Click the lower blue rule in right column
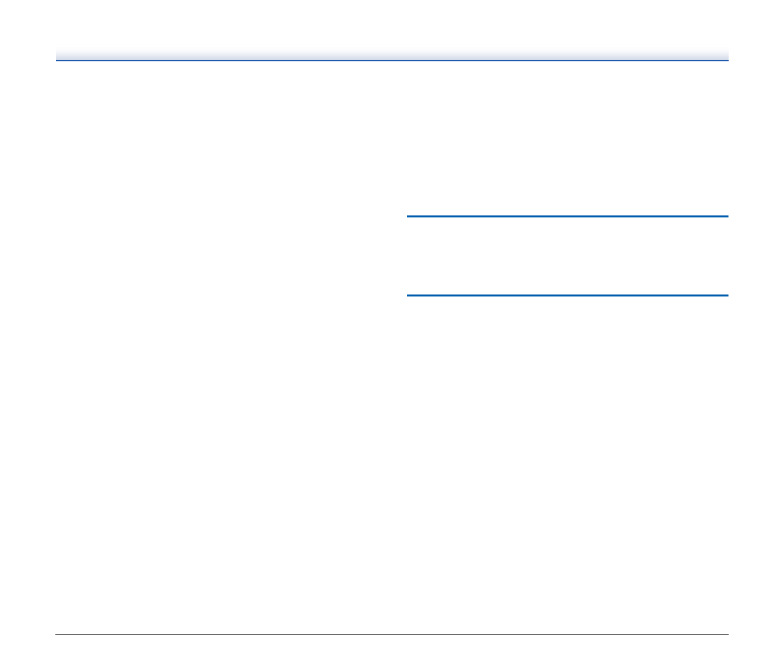Image resolution: width=784 pixels, height=672 pixels. tap(567, 296)
